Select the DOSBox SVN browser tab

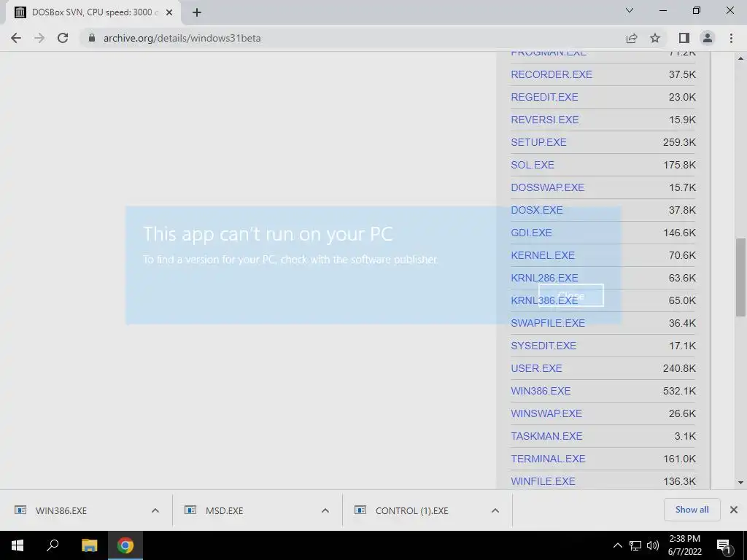click(93, 12)
